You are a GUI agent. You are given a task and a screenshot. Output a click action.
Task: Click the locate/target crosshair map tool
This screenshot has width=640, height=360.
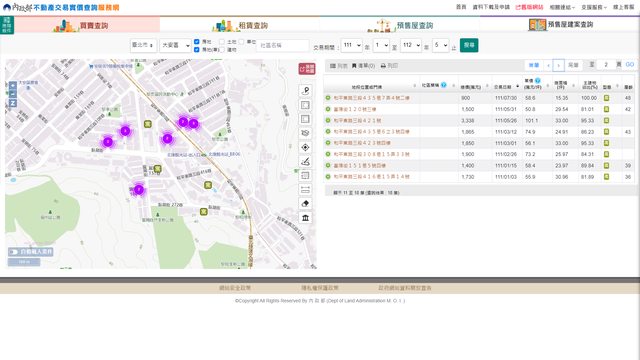coord(305,147)
